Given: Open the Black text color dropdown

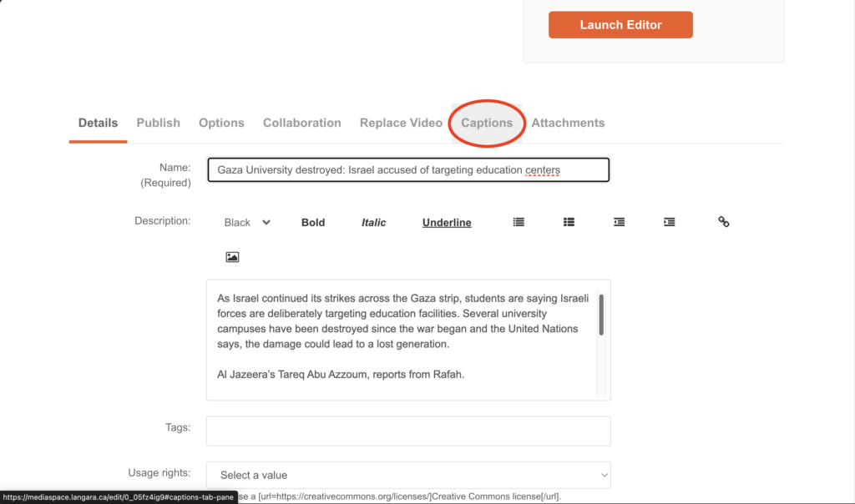Looking at the screenshot, I should click(246, 222).
